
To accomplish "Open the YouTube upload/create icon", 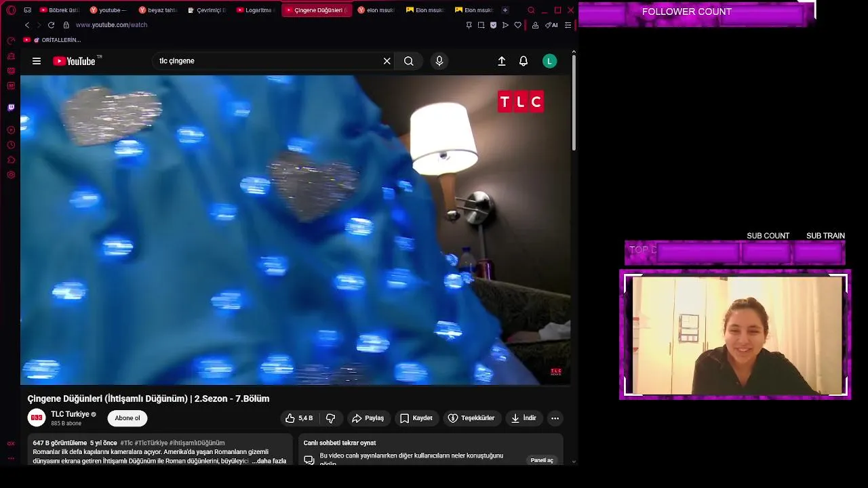I will 502,61.
